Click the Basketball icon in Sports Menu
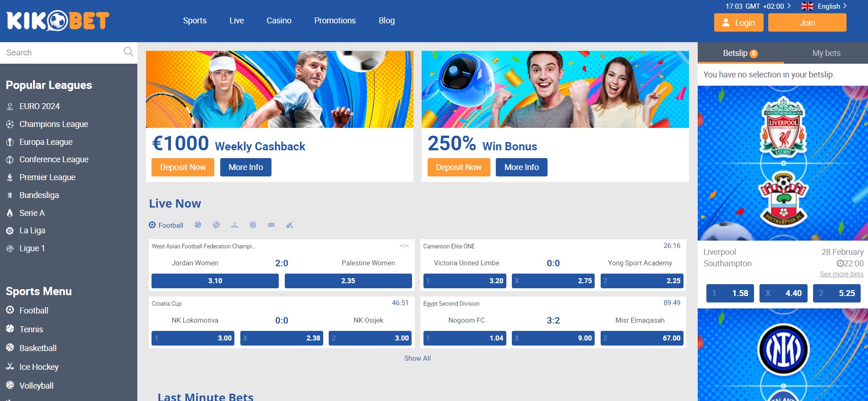 pyautogui.click(x=10, y=348)
